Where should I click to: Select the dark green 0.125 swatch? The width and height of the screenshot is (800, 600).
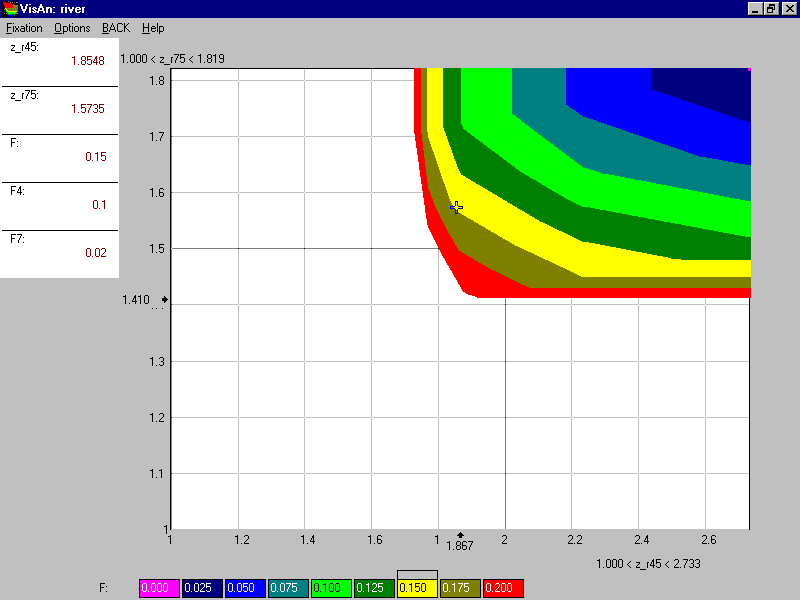tap(374, 588)
